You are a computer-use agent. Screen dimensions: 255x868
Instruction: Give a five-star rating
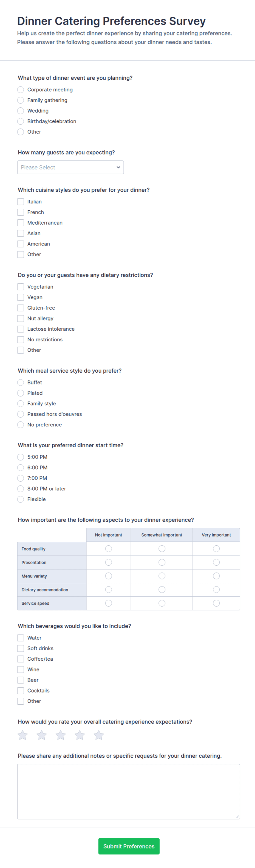click(x=98, y=735)
